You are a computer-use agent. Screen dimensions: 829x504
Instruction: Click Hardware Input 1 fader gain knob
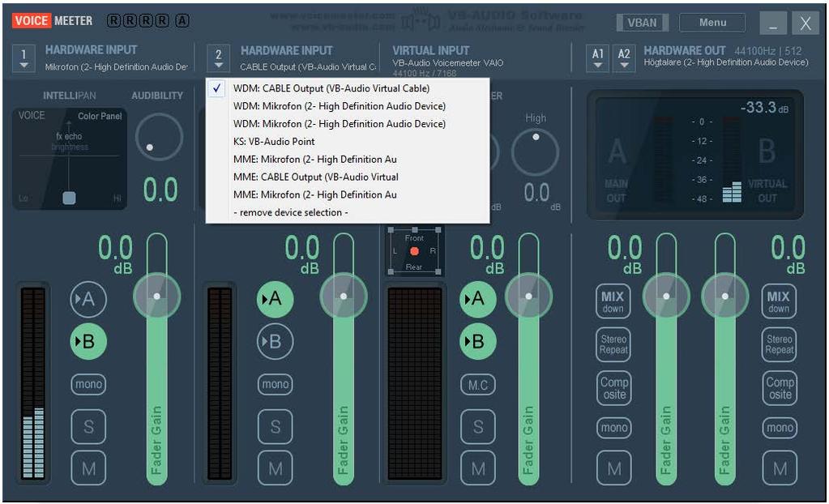click(x=156, y=296)
